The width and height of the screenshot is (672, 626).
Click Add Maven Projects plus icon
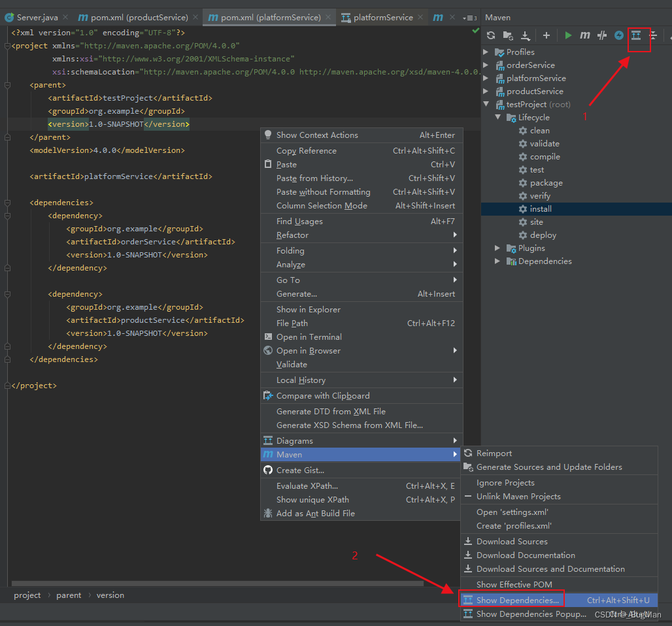pos(545,35)
